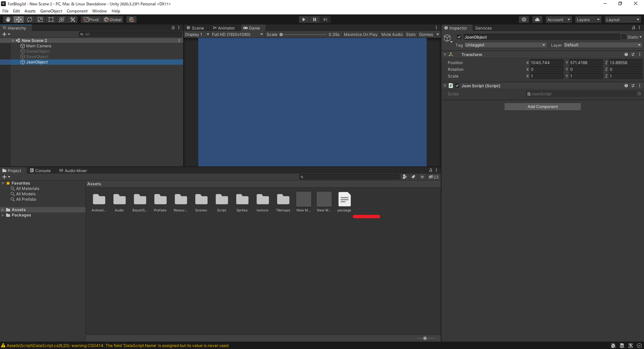Select the Rect Transform tool
The image size is (644, 349).
pyautogui.click(x=51, y=19)
